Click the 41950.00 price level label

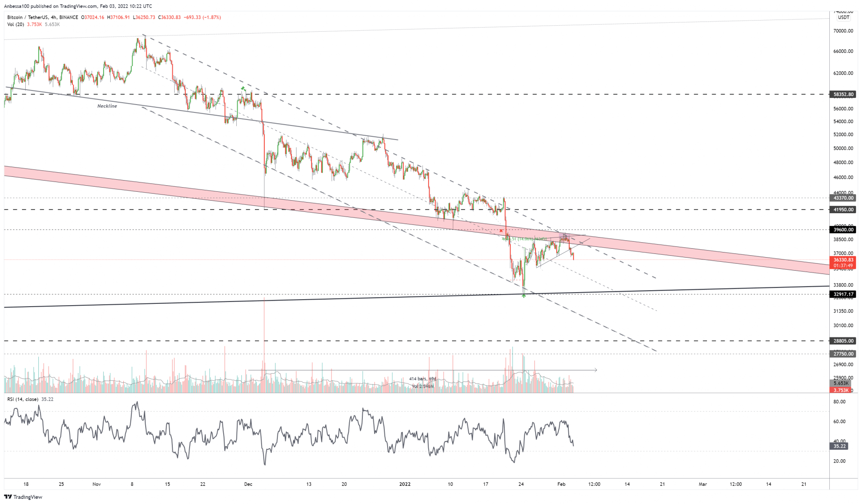tap(844, 210)
